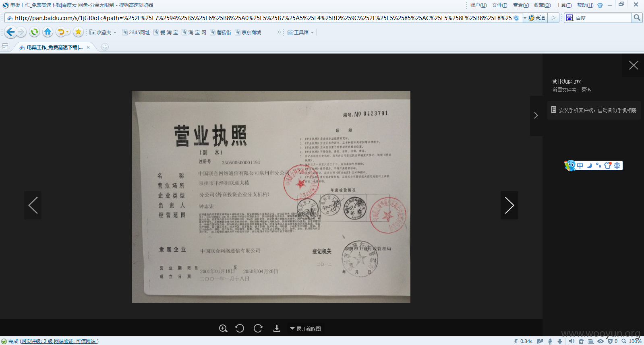Reload the page with the green refresh icon
This screenshot has height=345, width=644.
[34, 32]
